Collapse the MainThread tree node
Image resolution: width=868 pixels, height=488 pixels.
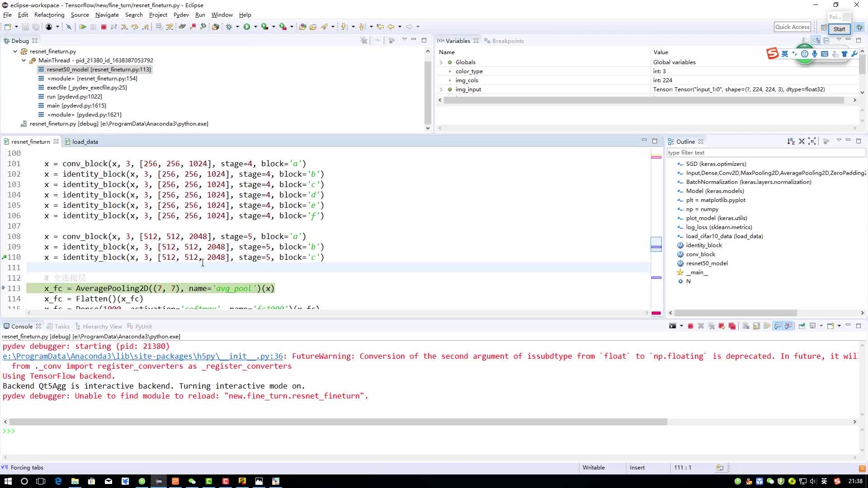tap(24, 61)
